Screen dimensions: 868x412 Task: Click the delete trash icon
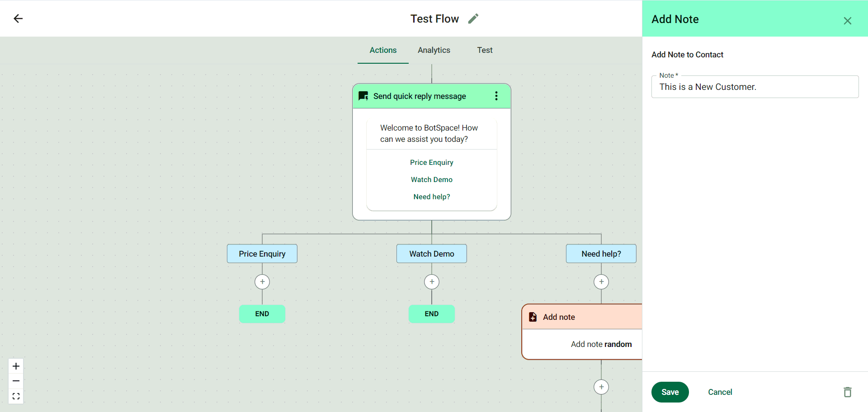[847, 392]
